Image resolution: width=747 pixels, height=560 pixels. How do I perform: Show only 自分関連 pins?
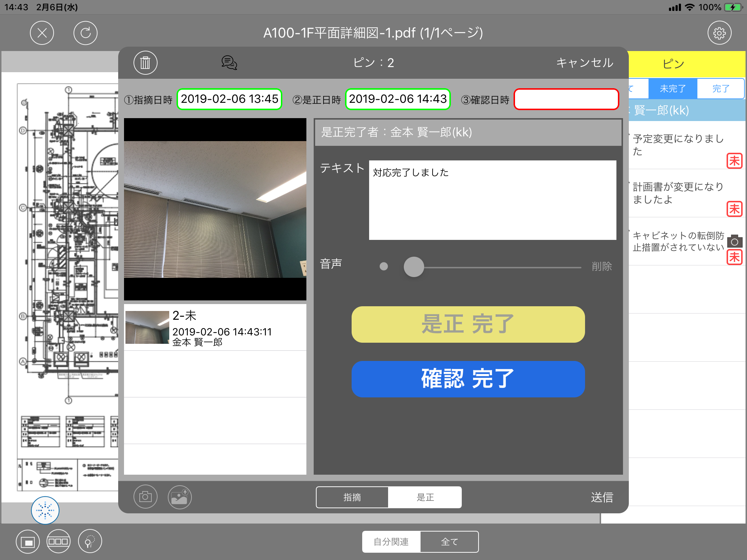click(x=391, y=542)
